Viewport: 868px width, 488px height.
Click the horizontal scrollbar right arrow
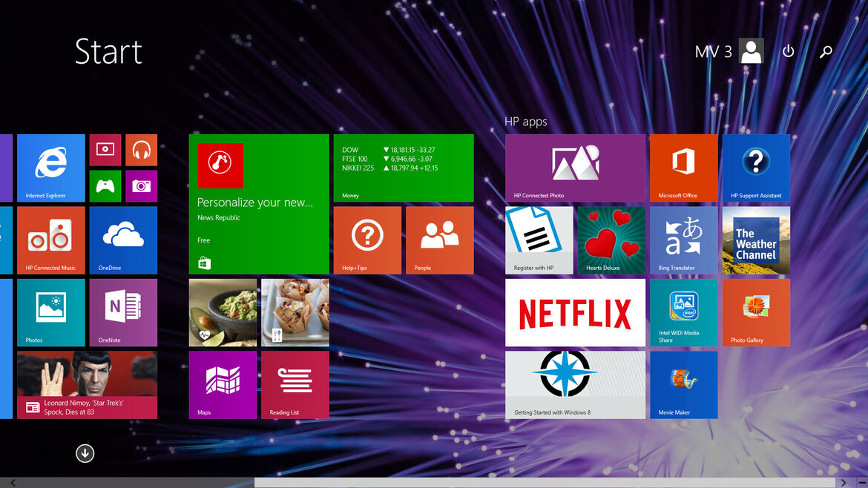[843, 483]
